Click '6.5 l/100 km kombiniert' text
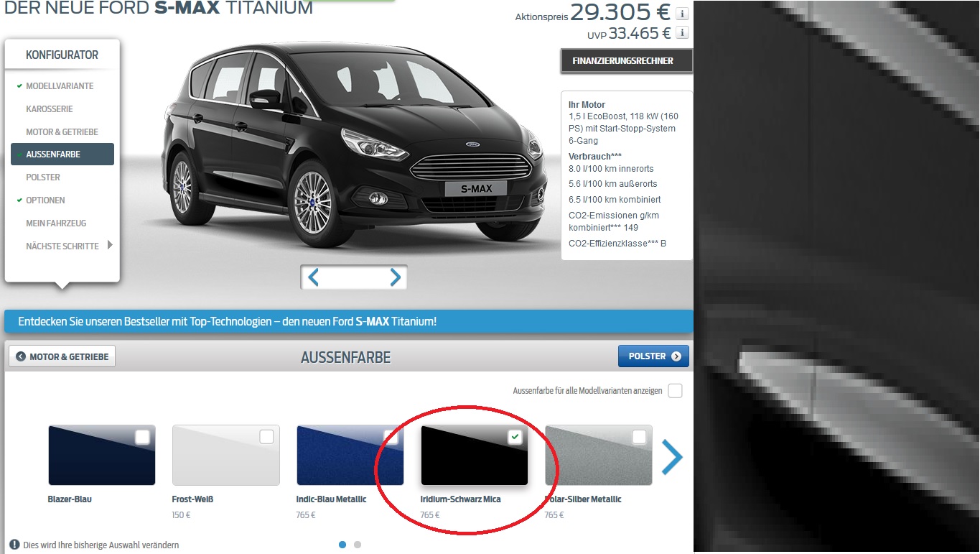Image resolution: width=980 pixels, height=554 pixels. click(x=615, y=199)
